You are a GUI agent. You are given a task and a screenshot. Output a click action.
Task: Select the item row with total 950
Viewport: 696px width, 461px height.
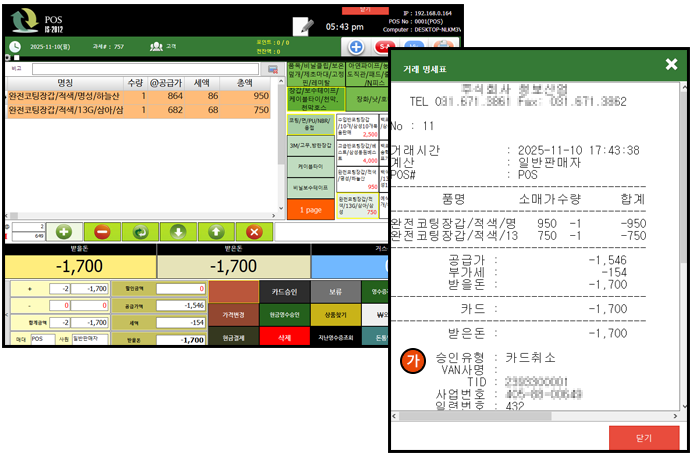coord(138,96)
